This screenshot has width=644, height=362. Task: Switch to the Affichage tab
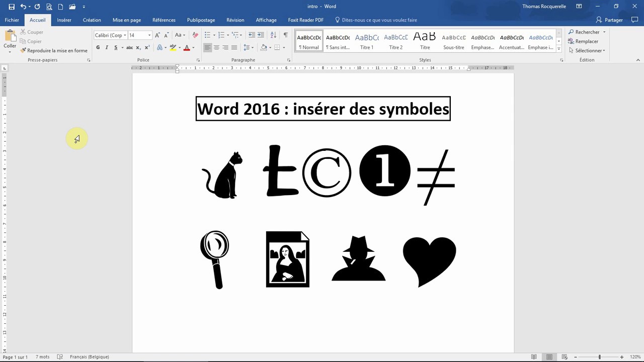(x=266, y=20)
